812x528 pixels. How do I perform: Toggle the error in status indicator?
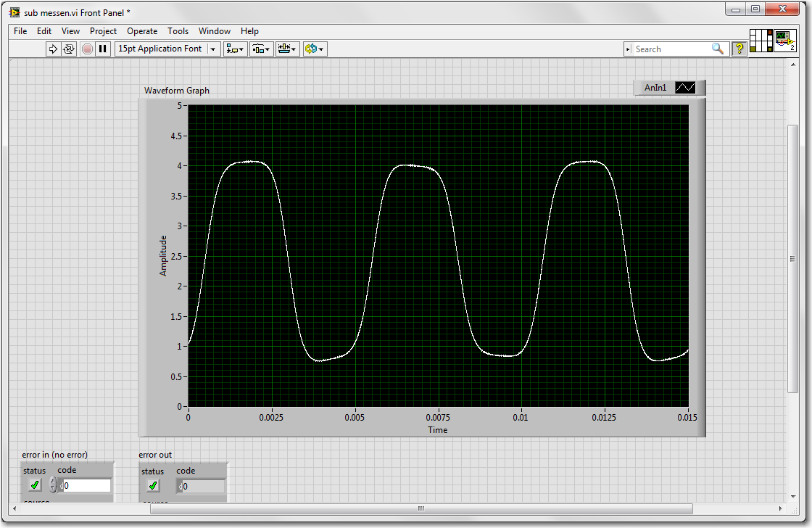click(35, 485)
